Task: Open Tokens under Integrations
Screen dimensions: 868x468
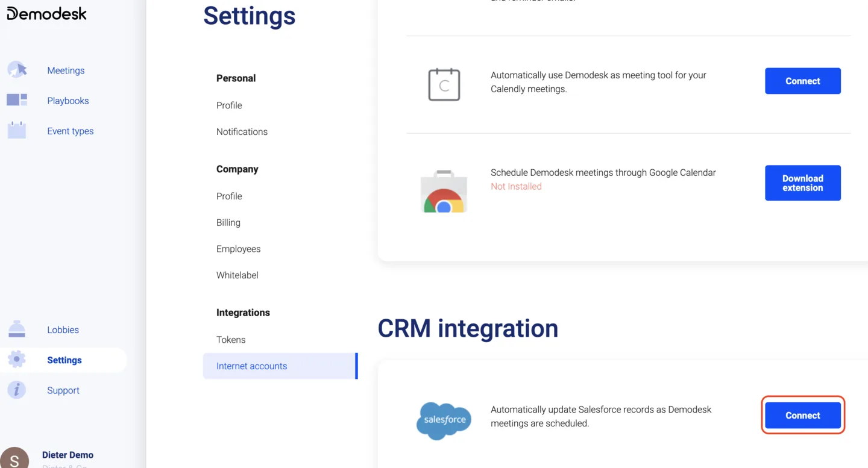Action: [231, 340]
